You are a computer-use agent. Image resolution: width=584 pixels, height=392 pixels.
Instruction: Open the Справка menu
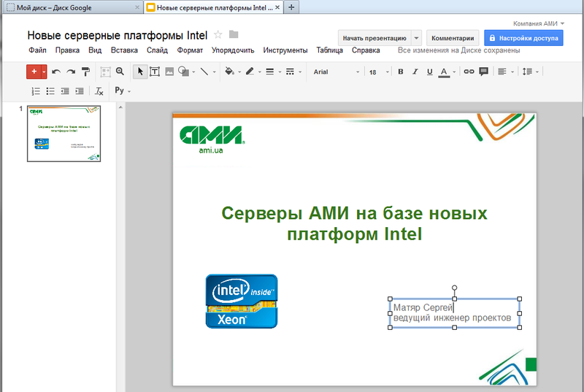(x=366, y=50)
